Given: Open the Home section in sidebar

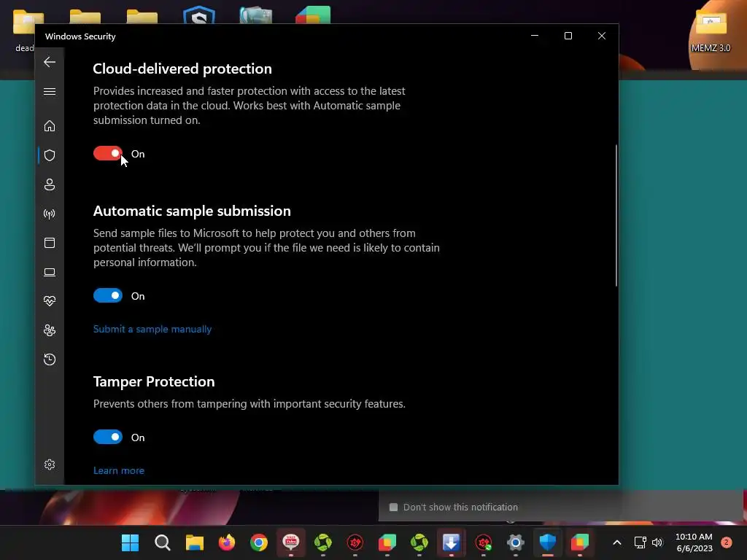Looking at the screenshot, I should point(50,126).
